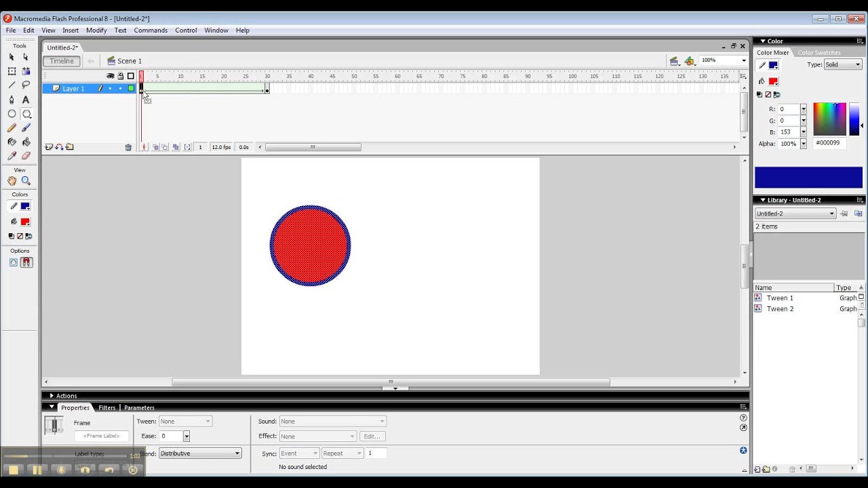
Task: Select the Brush tool
Action: [26, 128]
